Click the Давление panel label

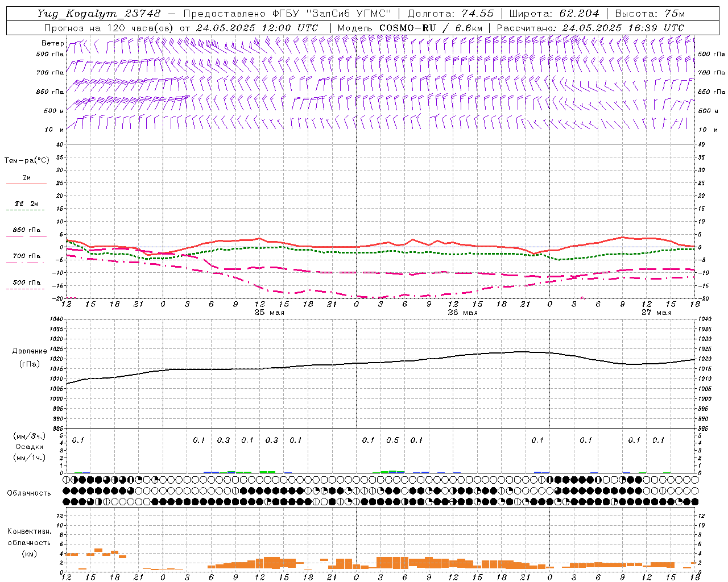point(30,351)
